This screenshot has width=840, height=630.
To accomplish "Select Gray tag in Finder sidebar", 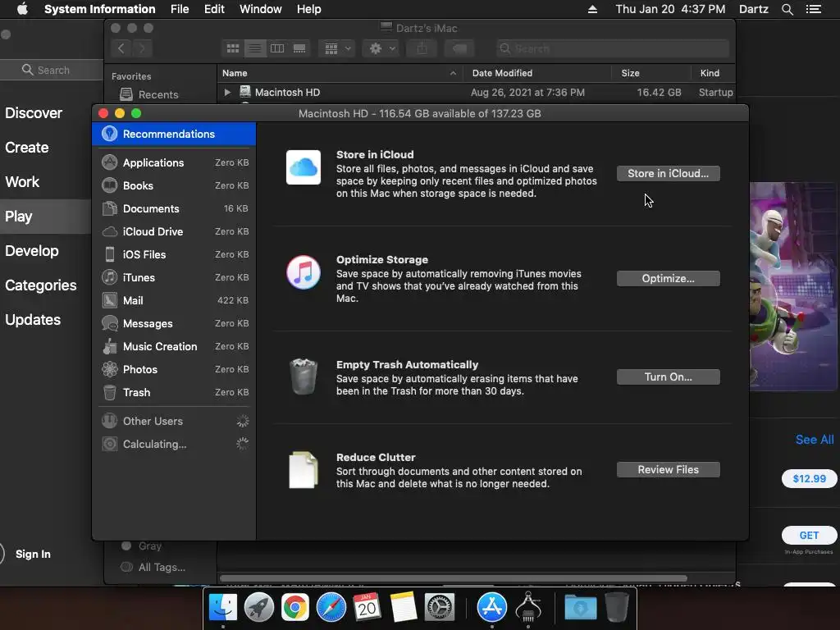I will 142,546.
